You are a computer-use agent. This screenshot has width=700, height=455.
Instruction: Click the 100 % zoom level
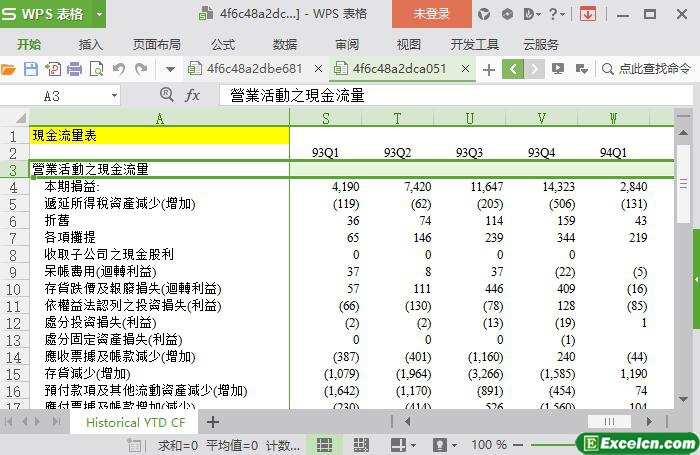click(489, 445)
